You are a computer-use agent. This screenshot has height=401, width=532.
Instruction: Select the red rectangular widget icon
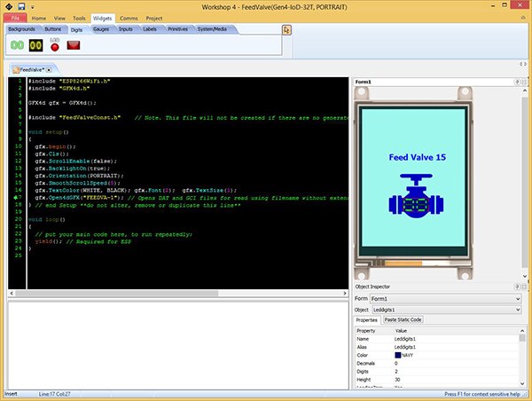(x=74, y=44)
